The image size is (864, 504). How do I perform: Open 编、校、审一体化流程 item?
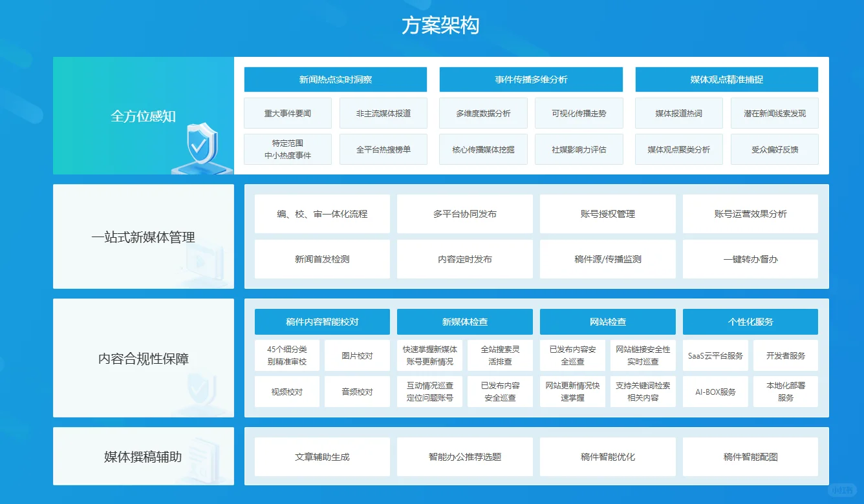coord(322,214)
